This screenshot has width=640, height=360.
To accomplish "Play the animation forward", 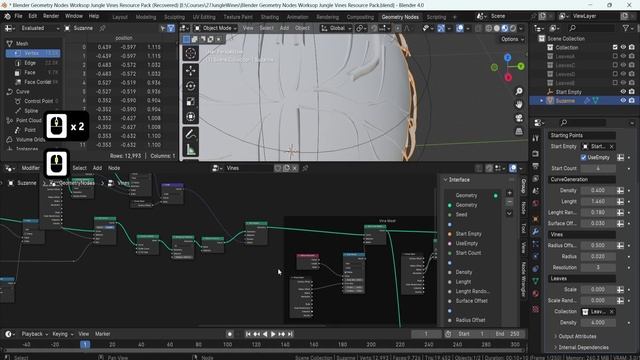I will [273, 334].
